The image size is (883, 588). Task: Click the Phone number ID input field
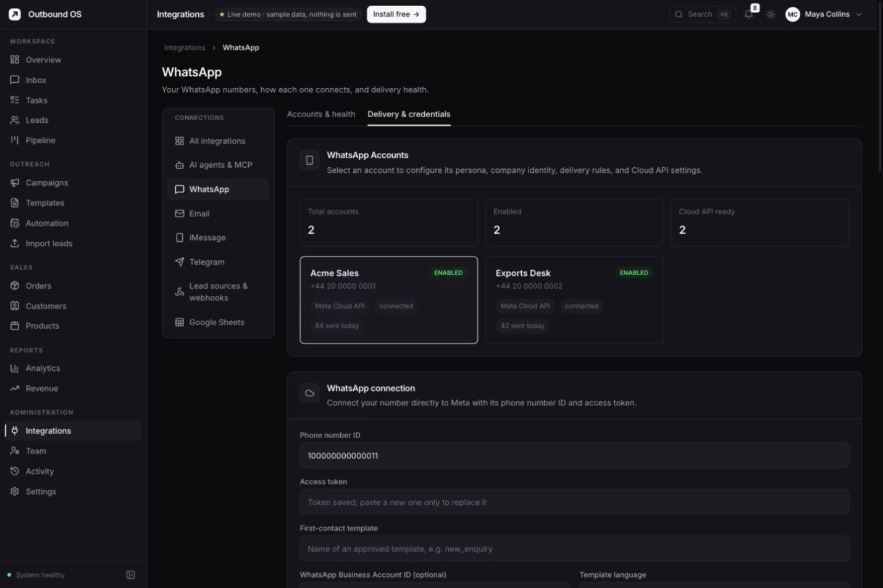point(574,456)
